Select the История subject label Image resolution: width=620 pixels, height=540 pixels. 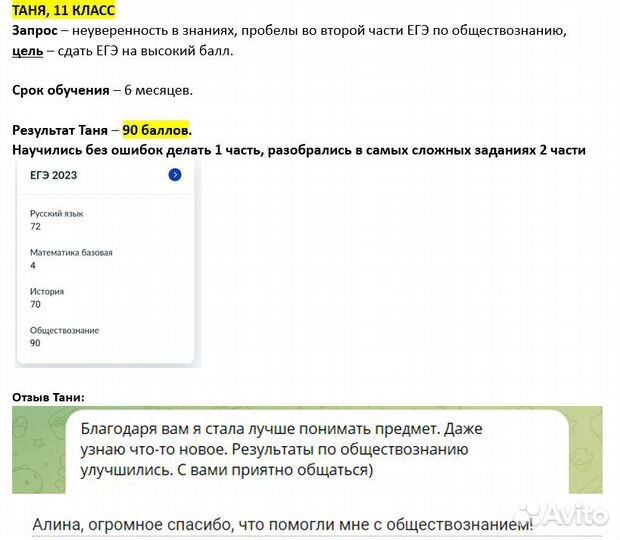click(47, 291)
